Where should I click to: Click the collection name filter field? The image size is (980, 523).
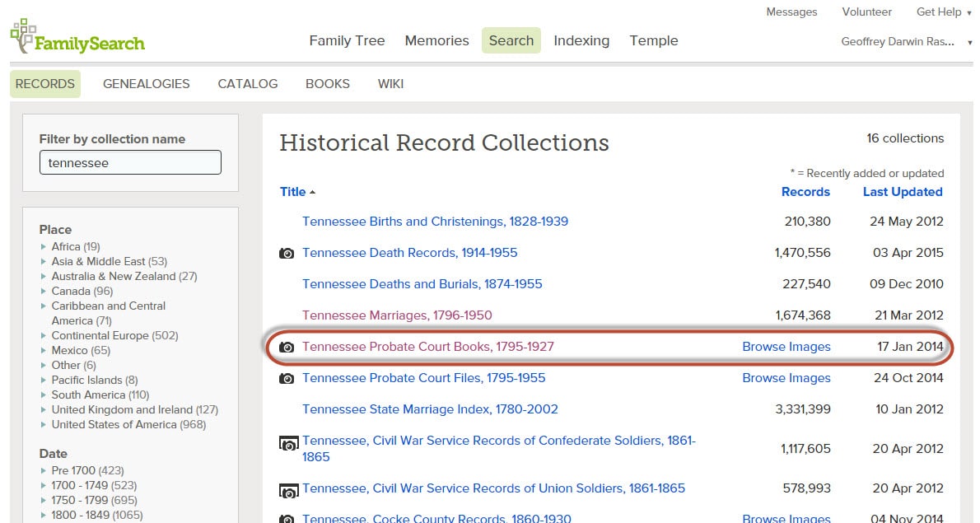pos(130,162)
